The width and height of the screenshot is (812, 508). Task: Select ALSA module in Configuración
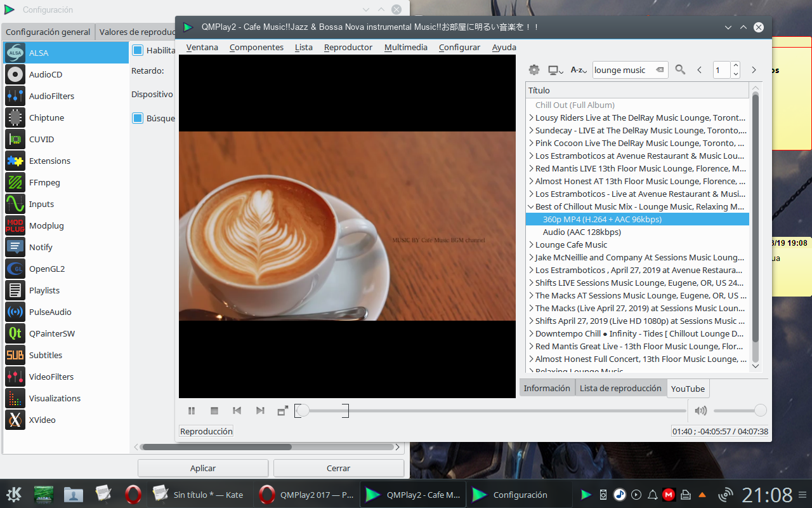point(66,53)
